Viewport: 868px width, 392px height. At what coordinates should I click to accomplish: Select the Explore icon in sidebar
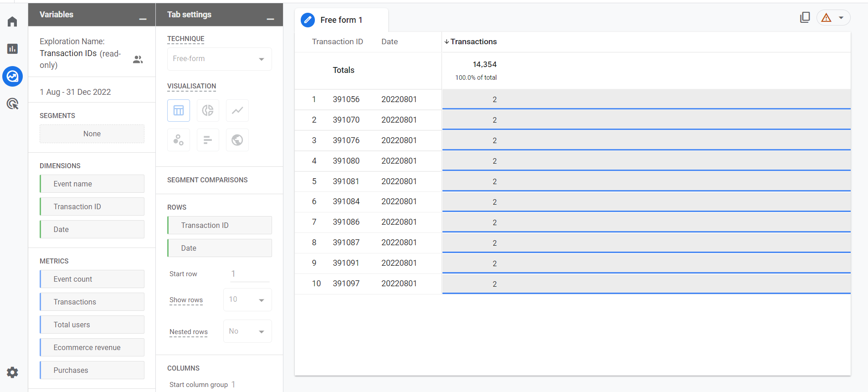click(12, 77)
